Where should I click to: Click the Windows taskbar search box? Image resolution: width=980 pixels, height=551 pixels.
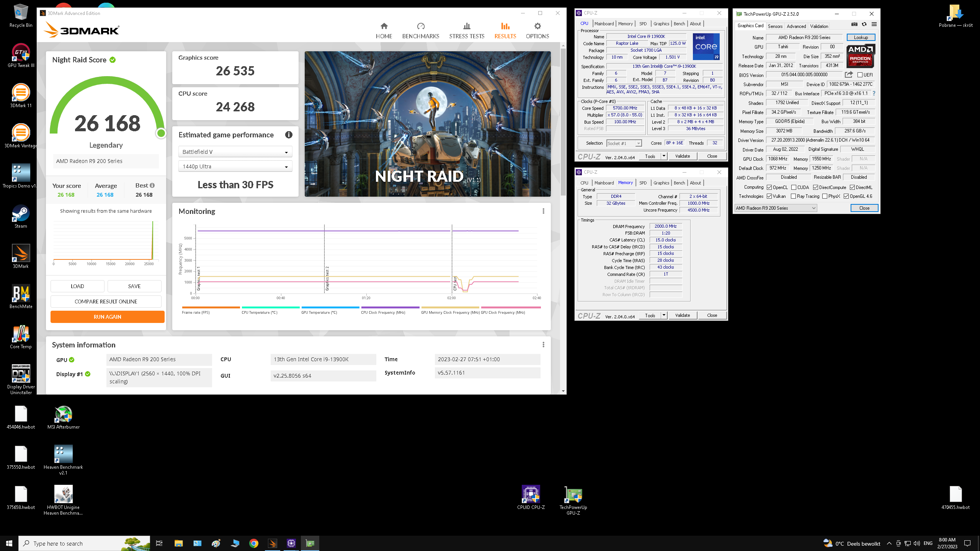84,543
